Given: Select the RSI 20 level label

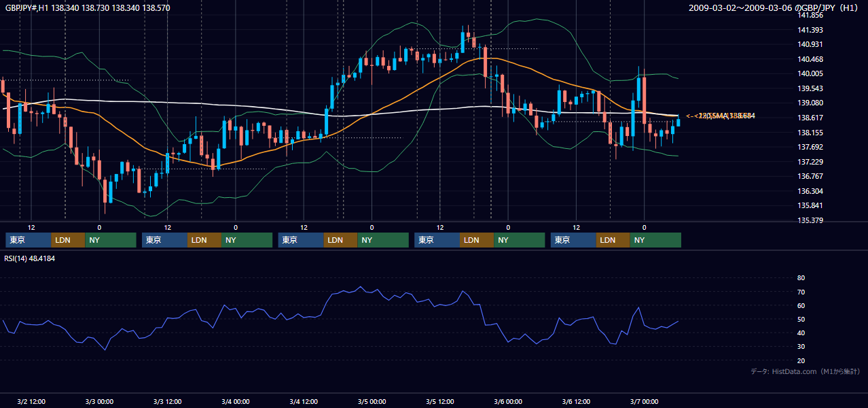Looking at the screenshot, I should (x=801, y=360).
